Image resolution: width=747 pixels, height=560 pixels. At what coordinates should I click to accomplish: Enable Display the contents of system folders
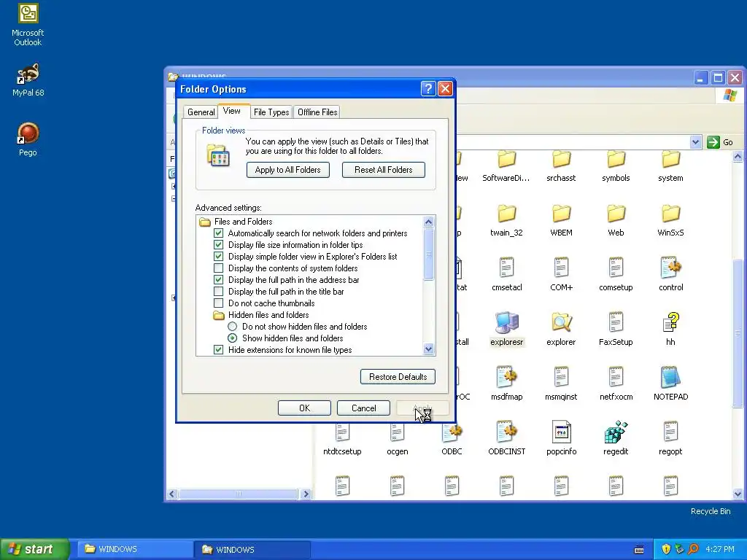[x=218, y=268]
